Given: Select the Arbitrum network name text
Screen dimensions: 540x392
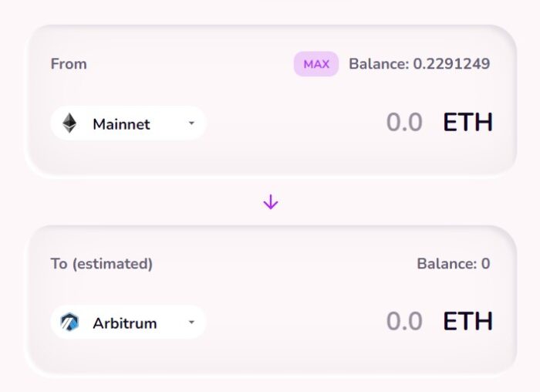Looking at the screenshot, I should tap(125, 323).
